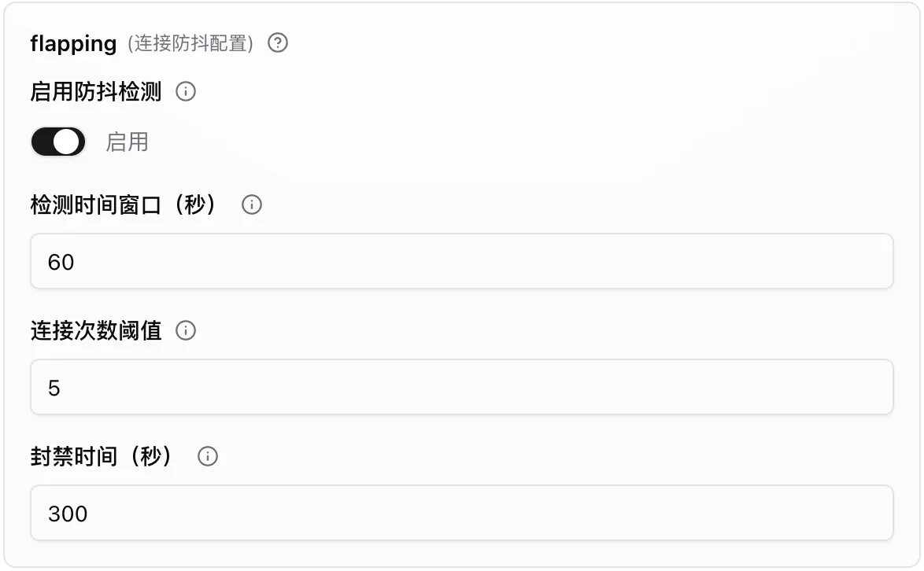
Task: Click the 启用防抖检测 label
Action: pyautogui.click(x=96, y=92)
